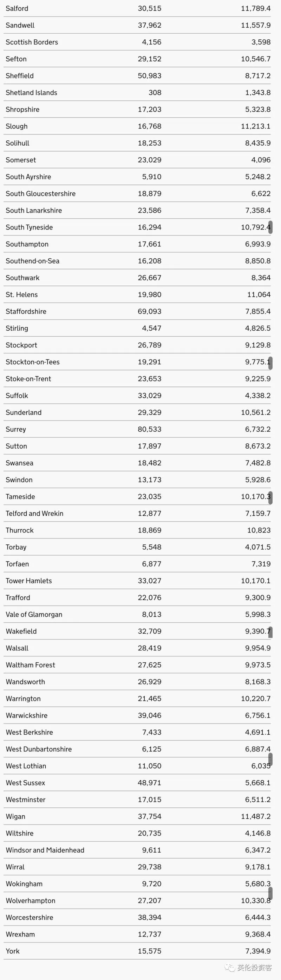This screenshot has height=980, width=281.
Task: Click the watermark text at bottom right
Action: coord(254,967)
